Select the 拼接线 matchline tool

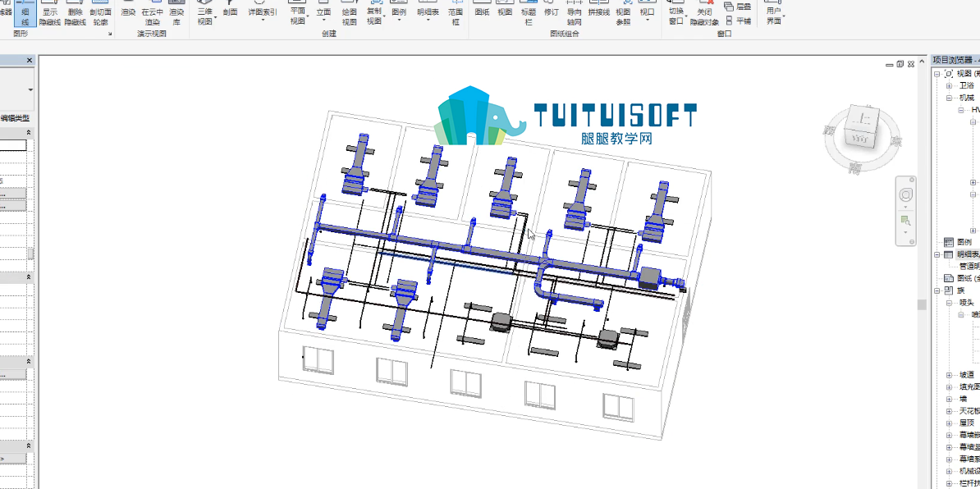(x=598, y=9)
